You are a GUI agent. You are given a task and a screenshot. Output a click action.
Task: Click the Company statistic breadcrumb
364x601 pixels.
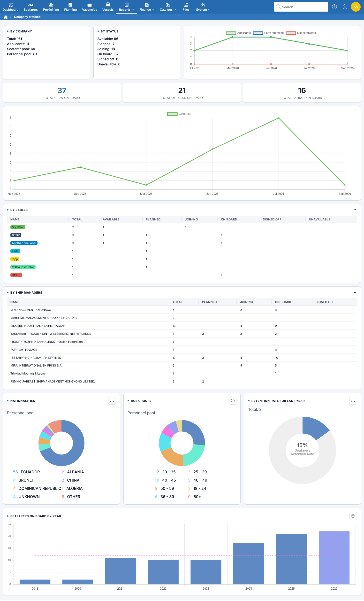pos(27,17)
